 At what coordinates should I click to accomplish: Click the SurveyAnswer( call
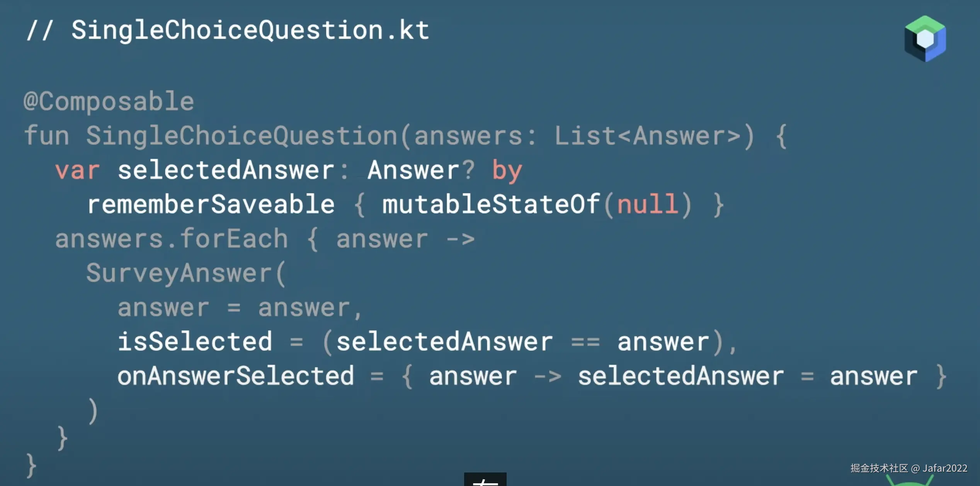[x=185, y=273]
